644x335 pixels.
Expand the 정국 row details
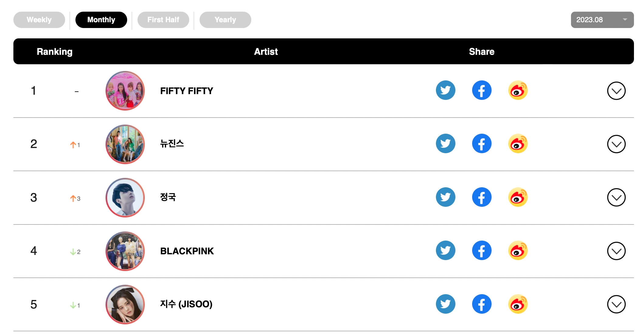616,198
